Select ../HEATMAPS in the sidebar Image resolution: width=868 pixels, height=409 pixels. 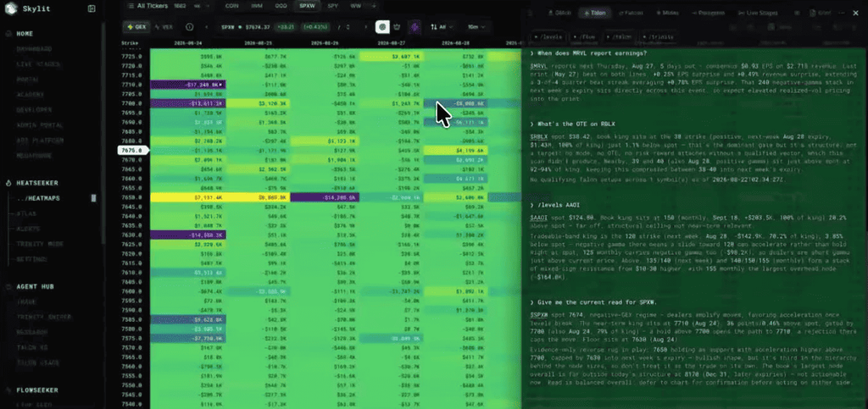(x=37, y=198)
